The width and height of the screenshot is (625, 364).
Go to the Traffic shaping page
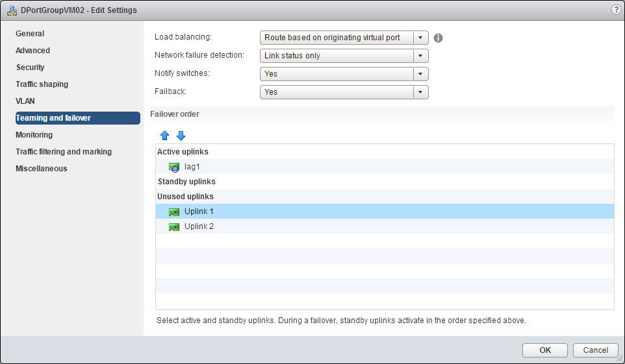tap(42, 84)
